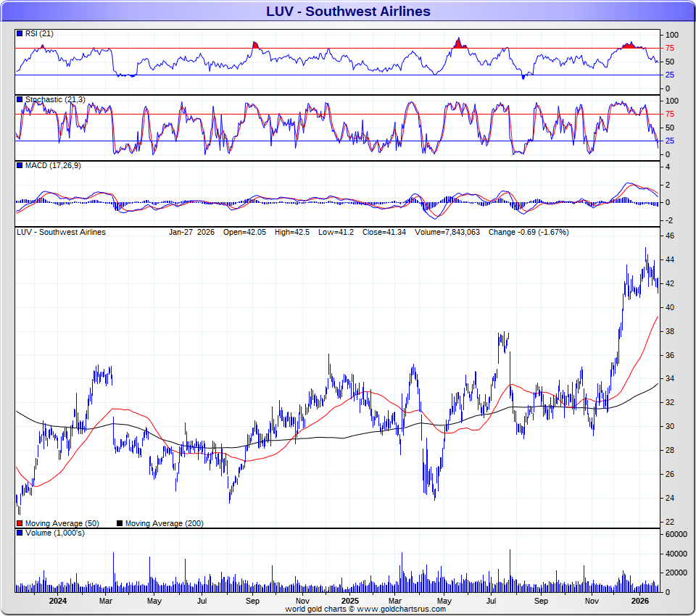Click the 60000 volume axis label

click(x=676, y=534)
